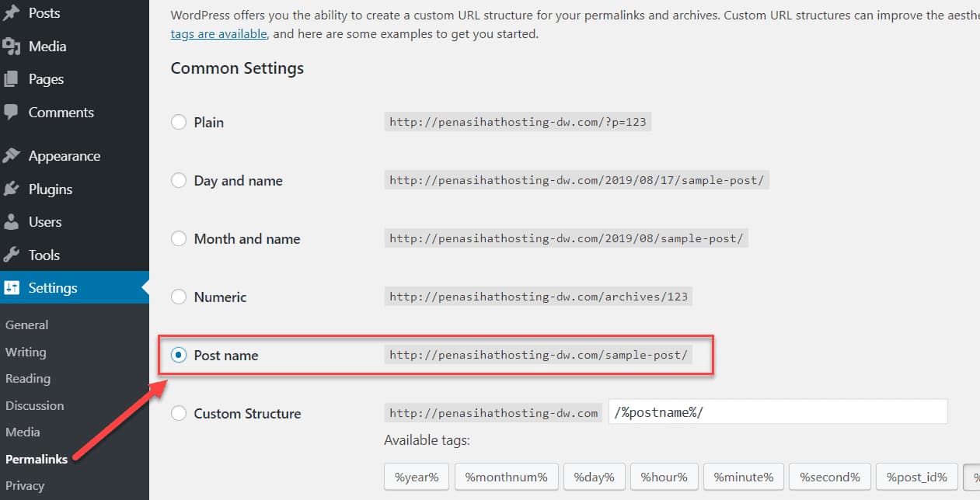Enable the Custom Structure option
Viewport: 980px width, 500px height.
pos(178,413)
